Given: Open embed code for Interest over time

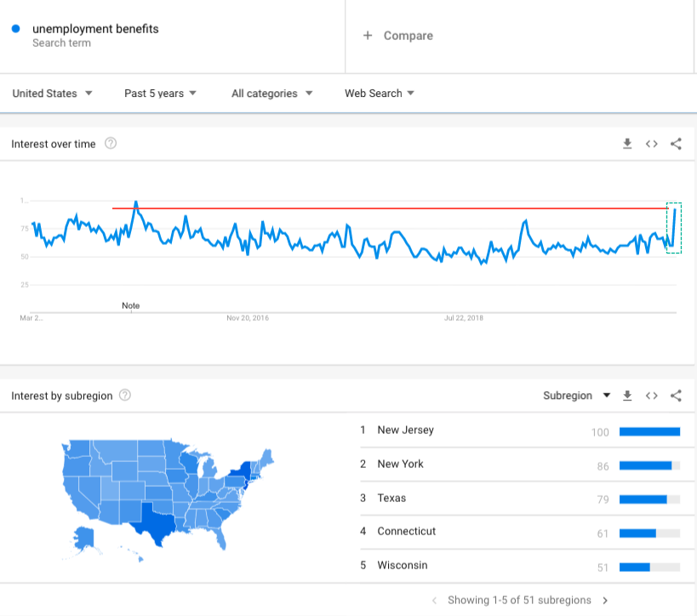Looking at the screenshot, I should [651, 144].
